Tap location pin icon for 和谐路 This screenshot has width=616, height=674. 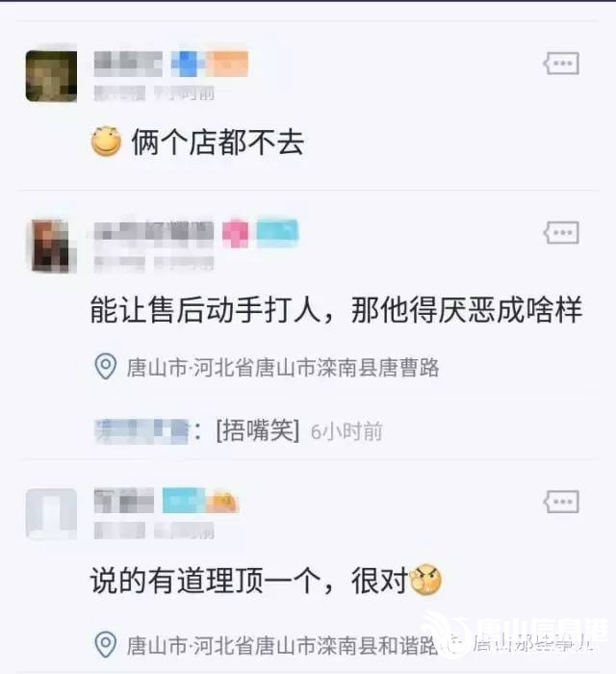pos(105,645)
